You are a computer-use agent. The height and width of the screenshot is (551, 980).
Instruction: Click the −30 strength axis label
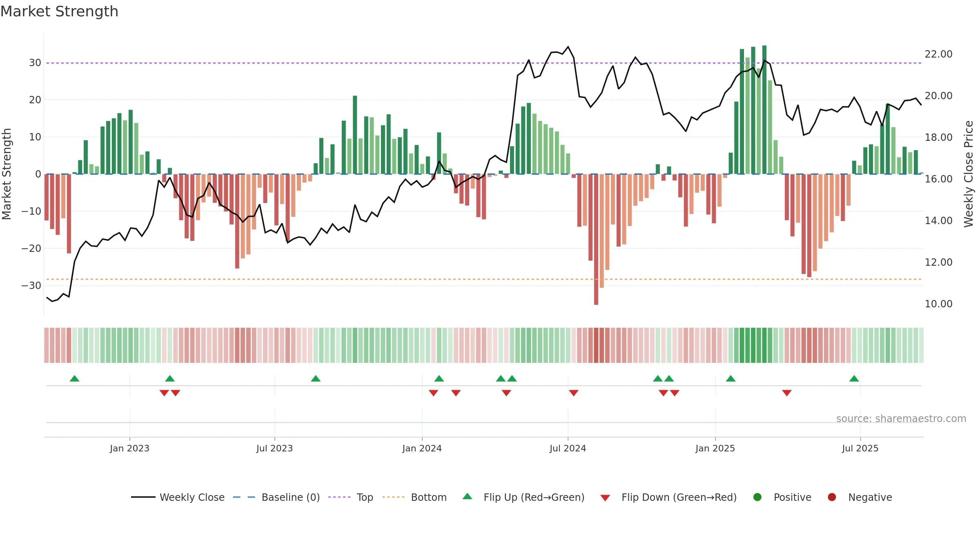point(31,286)
